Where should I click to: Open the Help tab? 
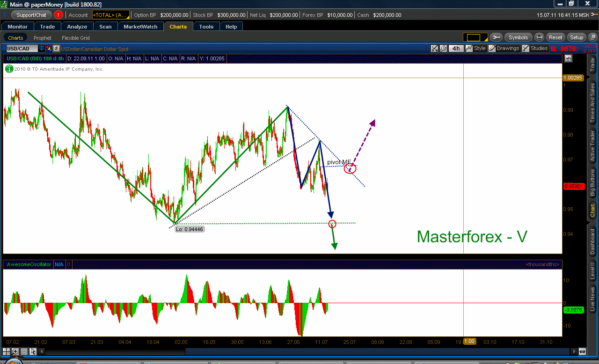pyautogui.click(x=231, y=27)
